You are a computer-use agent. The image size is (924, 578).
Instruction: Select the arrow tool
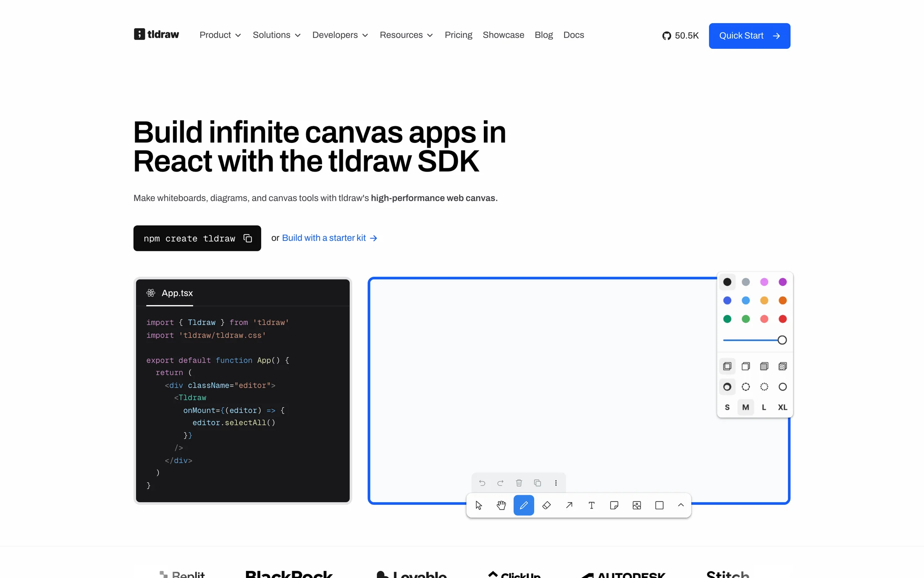click(x=569, y=505)
